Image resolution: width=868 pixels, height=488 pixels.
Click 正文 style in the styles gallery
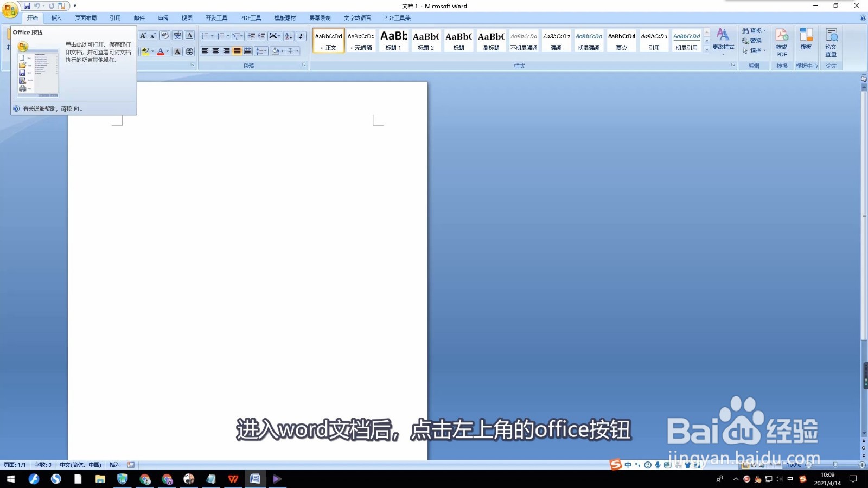(328, 41)
